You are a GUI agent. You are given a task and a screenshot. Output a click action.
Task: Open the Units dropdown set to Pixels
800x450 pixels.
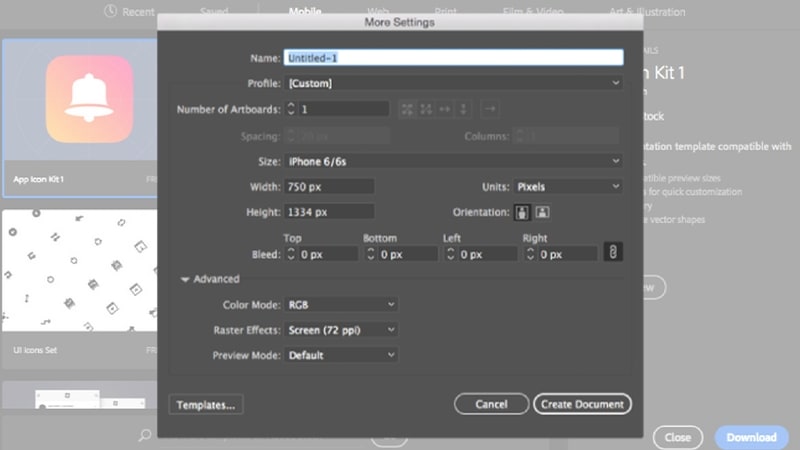pyautogui.click(x=568, y=187)
